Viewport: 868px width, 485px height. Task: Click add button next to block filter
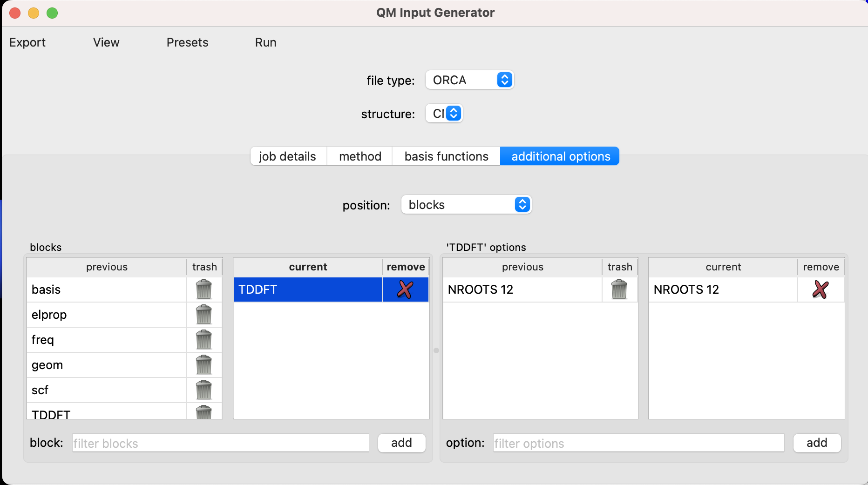coord(401,443)
